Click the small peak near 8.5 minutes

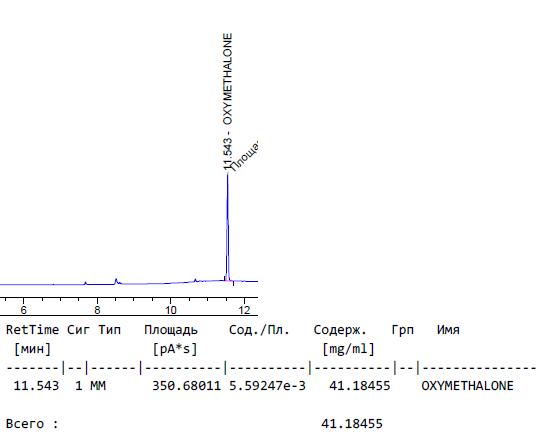click(116, 281)
